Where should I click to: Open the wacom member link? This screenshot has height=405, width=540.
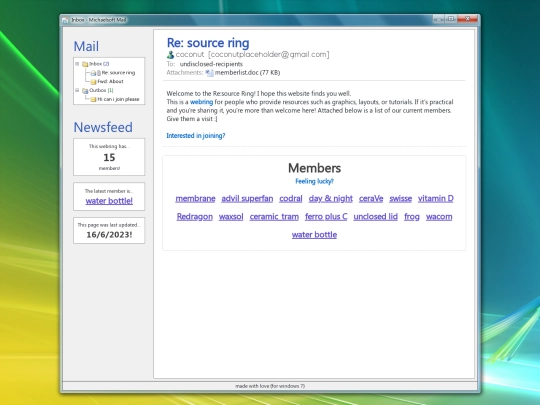pyautogui.click(x=439, y=217)
